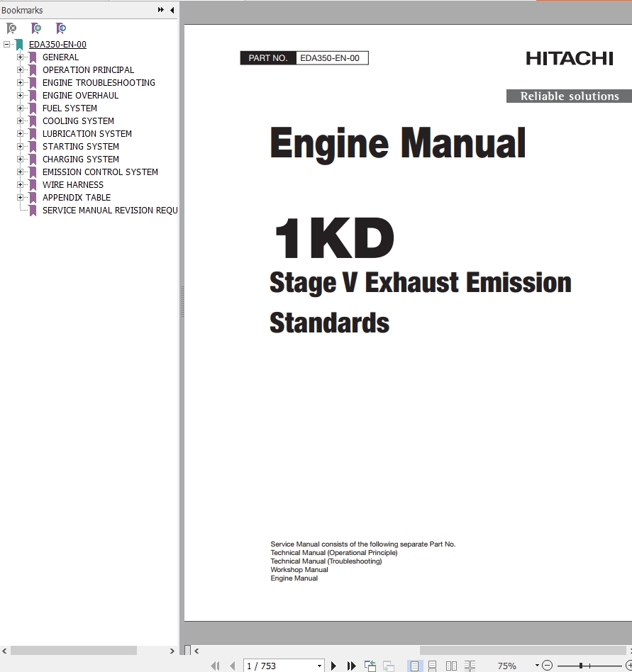Viewport: 632px width, 672px height.
Task: Select continuous page layout mode
Action: pyautogui.click(x=432, y=666)
